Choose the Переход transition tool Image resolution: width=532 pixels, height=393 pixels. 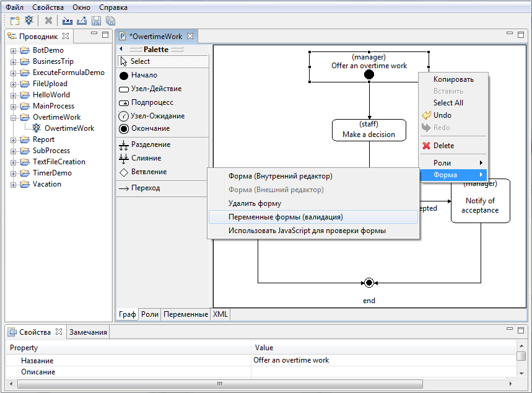point(149,188)
